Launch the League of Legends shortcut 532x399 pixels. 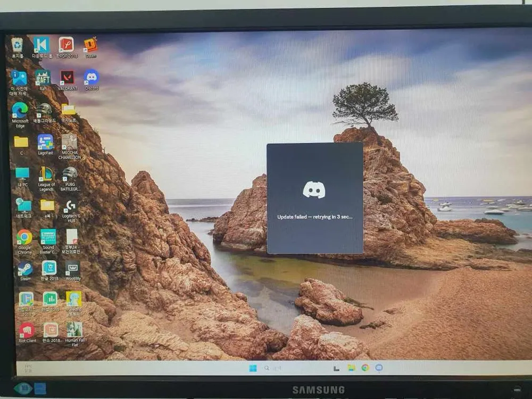46,179
